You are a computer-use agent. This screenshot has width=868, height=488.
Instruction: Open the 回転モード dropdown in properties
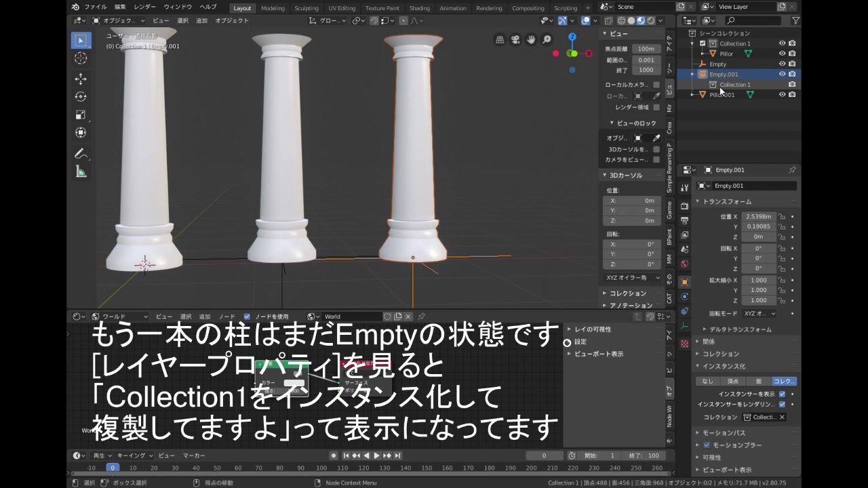[759, 314]
